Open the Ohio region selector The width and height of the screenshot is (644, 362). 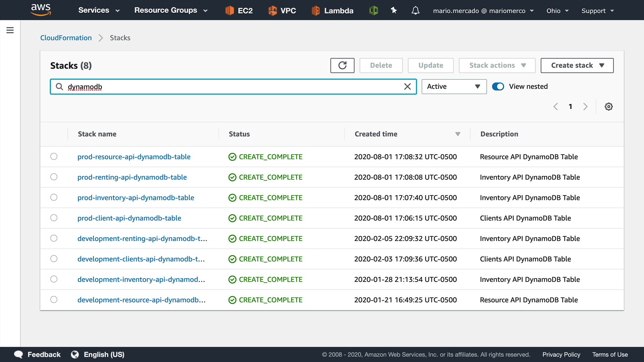pos(557,11)
